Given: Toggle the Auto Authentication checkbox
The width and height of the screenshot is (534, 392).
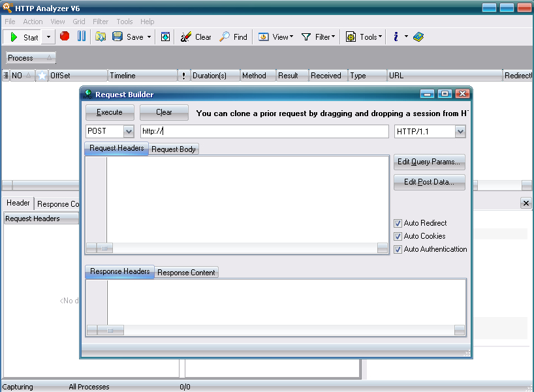Looking at the screenshot, I should pos(398,249).
